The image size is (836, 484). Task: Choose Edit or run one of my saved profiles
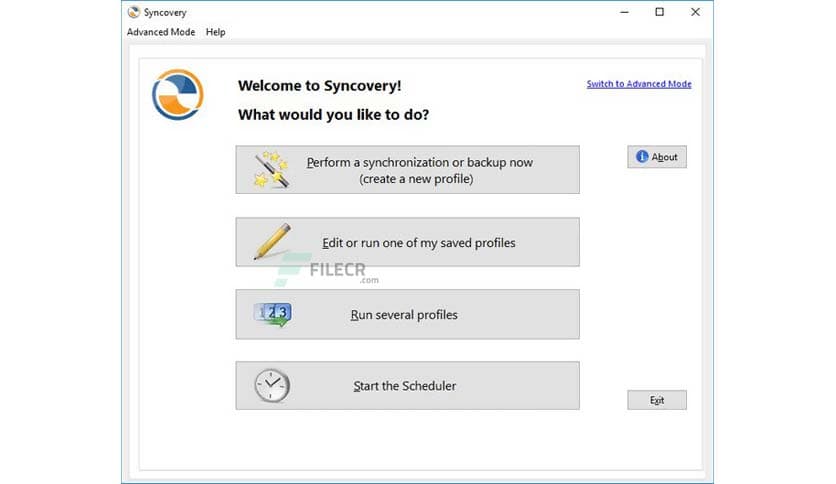[x=407, y=242]
